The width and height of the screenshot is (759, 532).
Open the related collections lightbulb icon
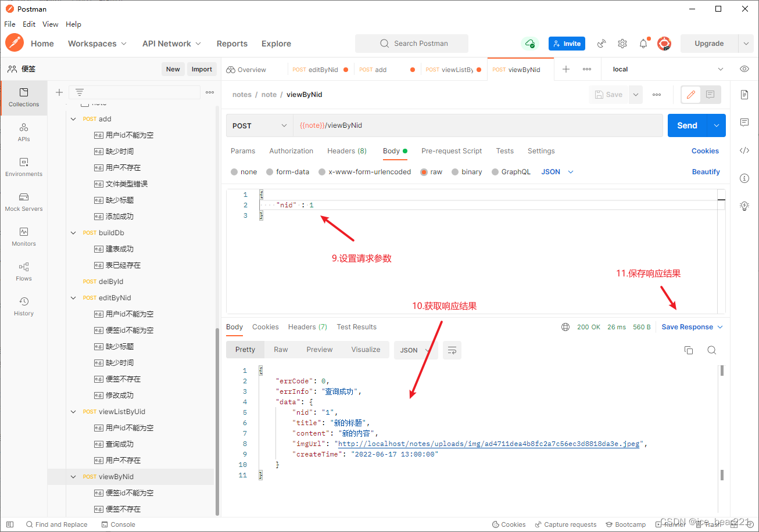tap(744, 206)
